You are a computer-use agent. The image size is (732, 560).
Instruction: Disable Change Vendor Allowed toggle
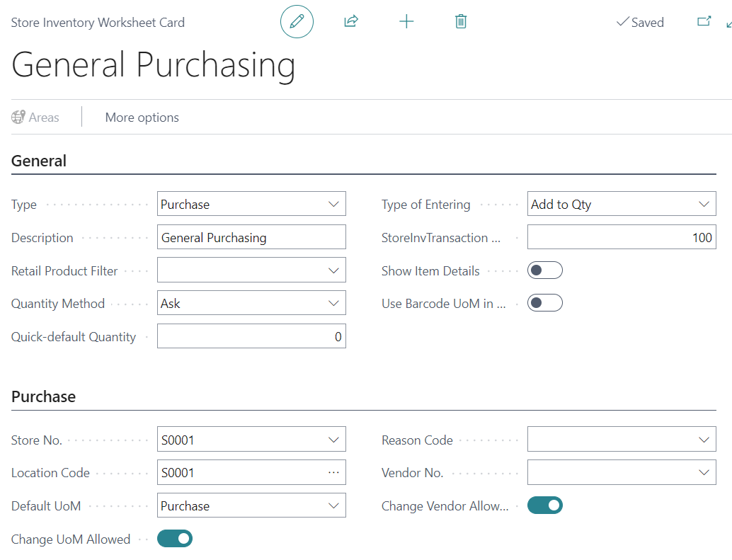tap(544, 505)
